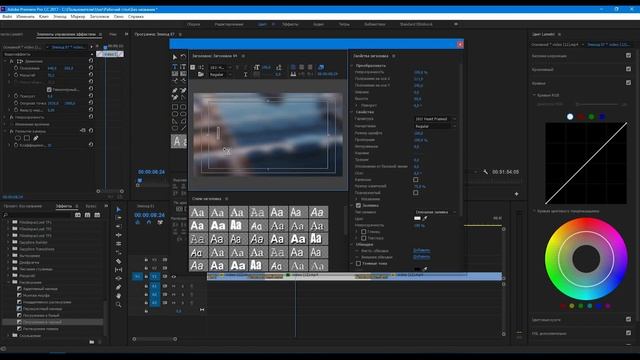The image size is (640, 360).
Task: Click the fill color swatch in title properties
Action: tap(417, 218)
